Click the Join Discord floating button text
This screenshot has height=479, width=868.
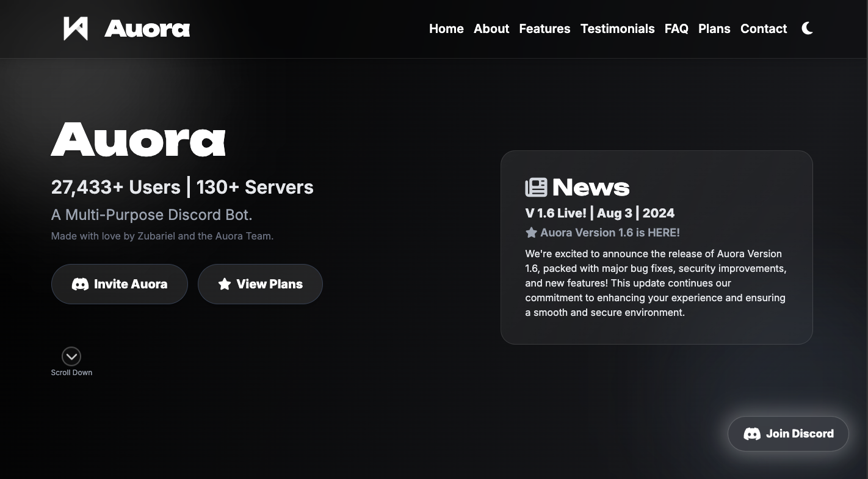point(800,434)
